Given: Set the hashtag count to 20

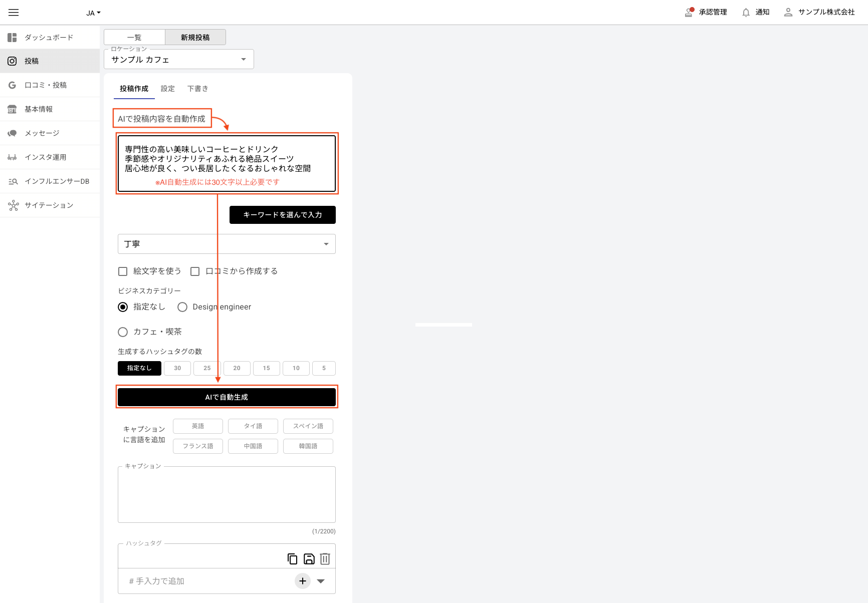Looking at the screenshot, I should coord(237,368).
